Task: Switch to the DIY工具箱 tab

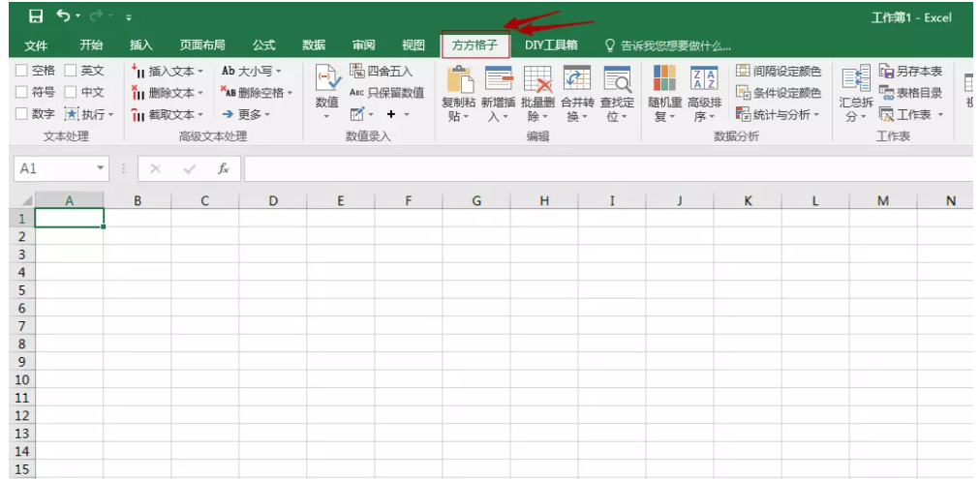Action: [551, 45]
